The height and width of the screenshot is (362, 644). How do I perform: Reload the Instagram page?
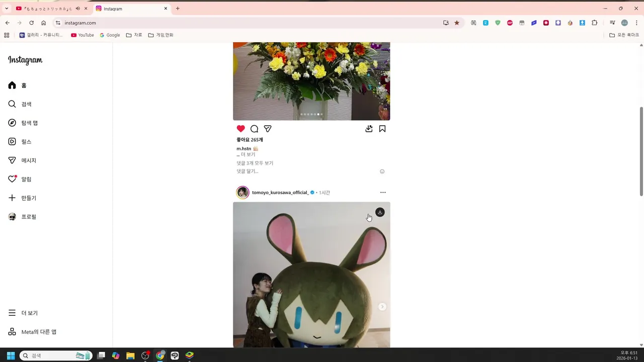coord(31,23)
